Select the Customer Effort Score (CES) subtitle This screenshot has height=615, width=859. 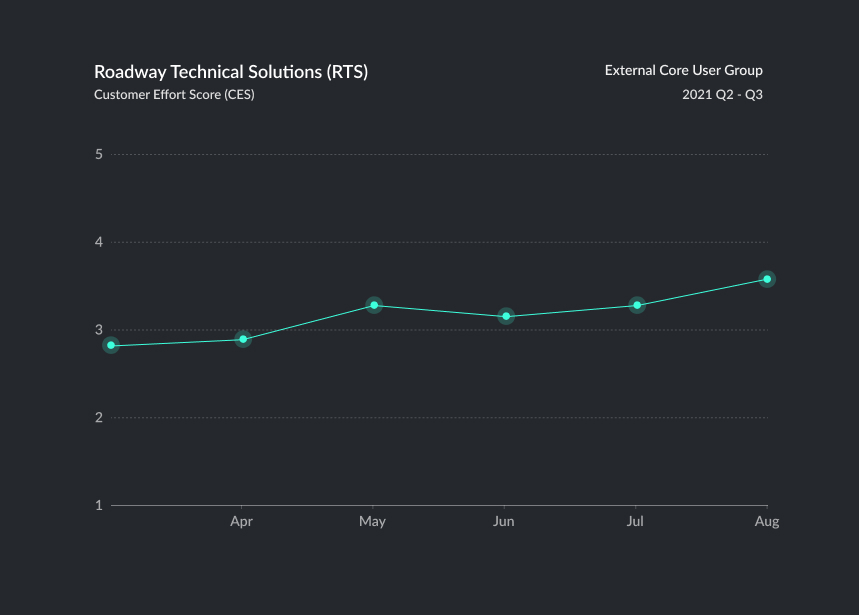point(174,95)
